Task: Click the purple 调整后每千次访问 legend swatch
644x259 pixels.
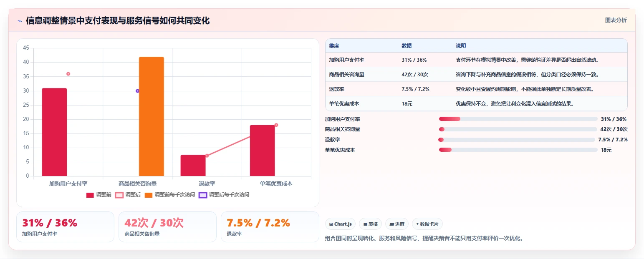Action: point(203,195)
